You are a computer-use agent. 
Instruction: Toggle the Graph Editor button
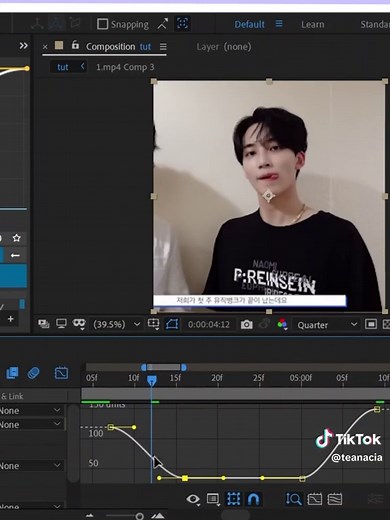pos(61,373)
